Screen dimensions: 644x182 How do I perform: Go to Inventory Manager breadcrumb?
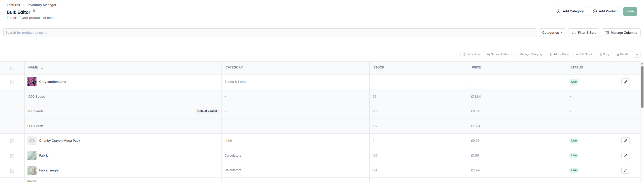(42, 5)
